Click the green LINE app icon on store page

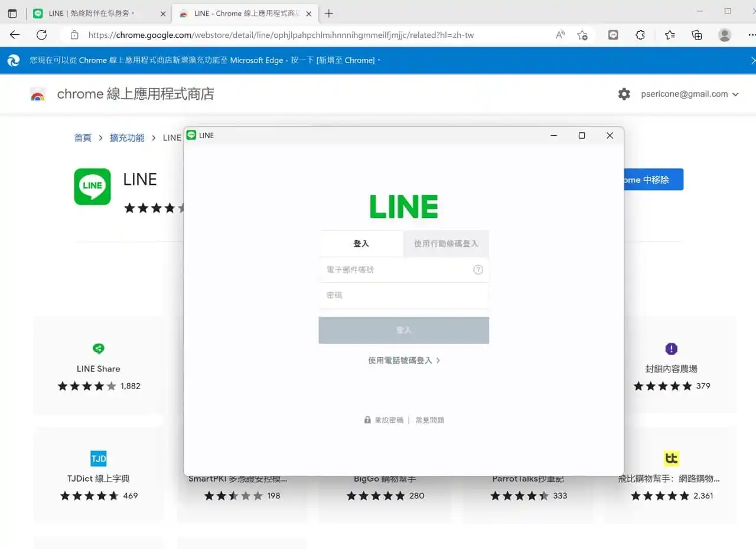92,187
